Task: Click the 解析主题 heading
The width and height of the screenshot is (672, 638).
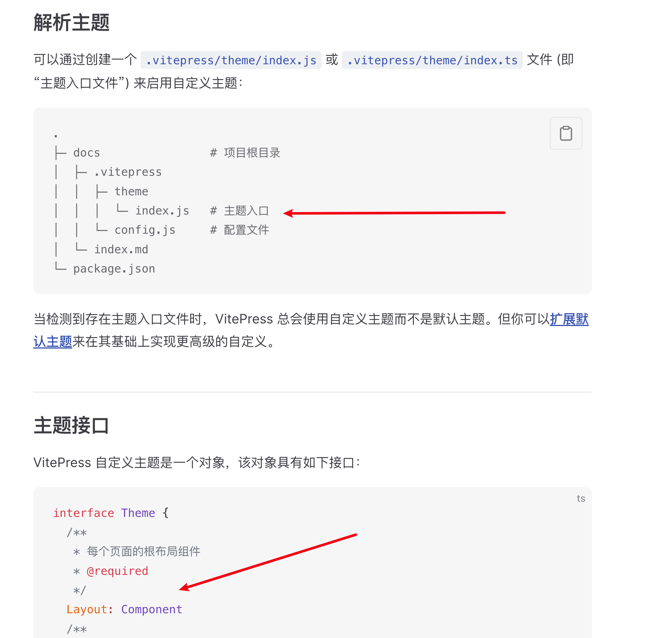Action: click(72, 23)
